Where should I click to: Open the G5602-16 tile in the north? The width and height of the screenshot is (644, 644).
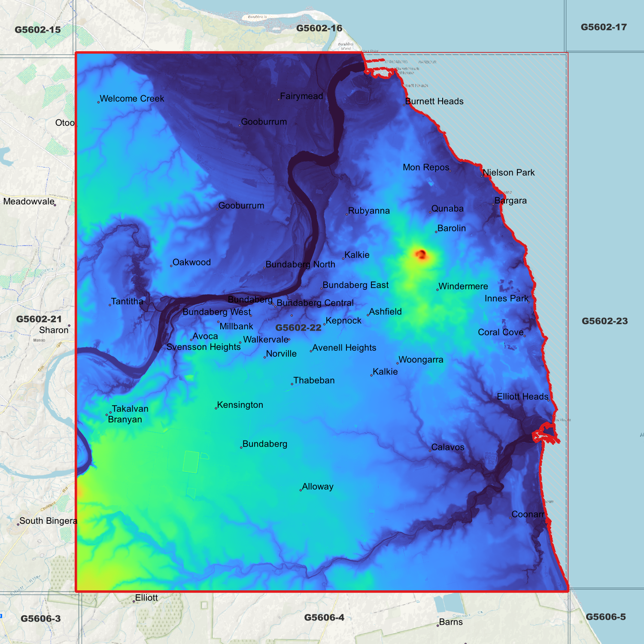(319, 27)
